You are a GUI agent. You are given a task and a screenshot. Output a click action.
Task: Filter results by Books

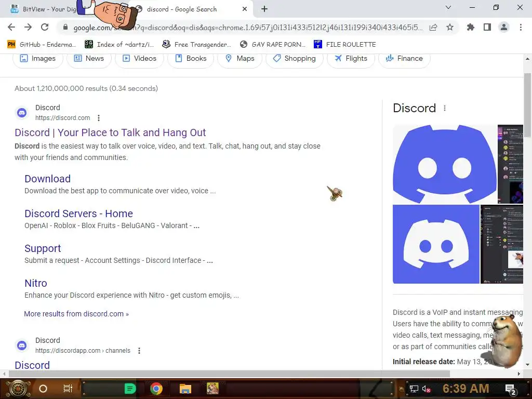coord(191,58)
